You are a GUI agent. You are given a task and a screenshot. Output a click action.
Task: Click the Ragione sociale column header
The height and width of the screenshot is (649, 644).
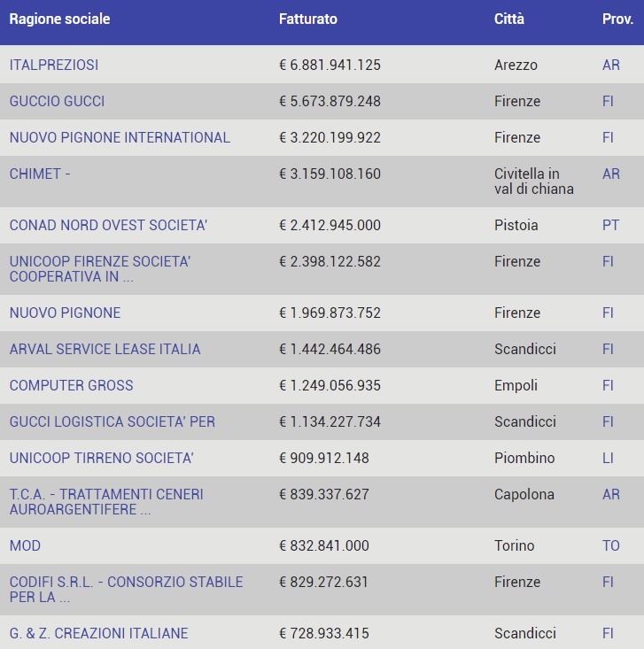coord(59,19)
